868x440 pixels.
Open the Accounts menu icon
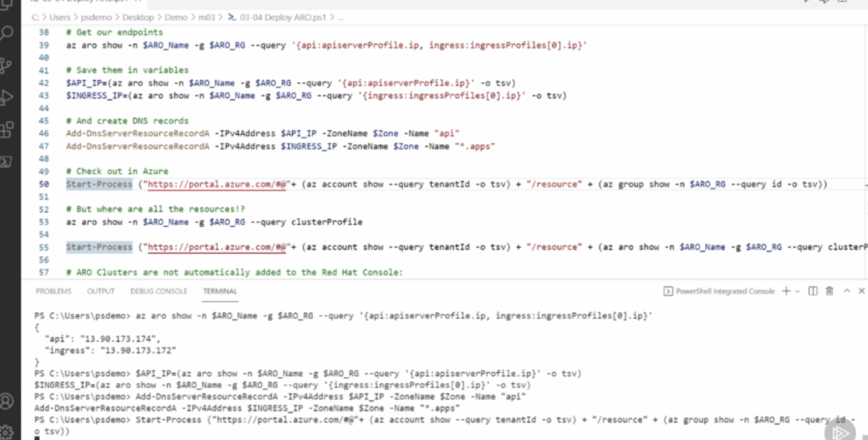coord(6,401)
